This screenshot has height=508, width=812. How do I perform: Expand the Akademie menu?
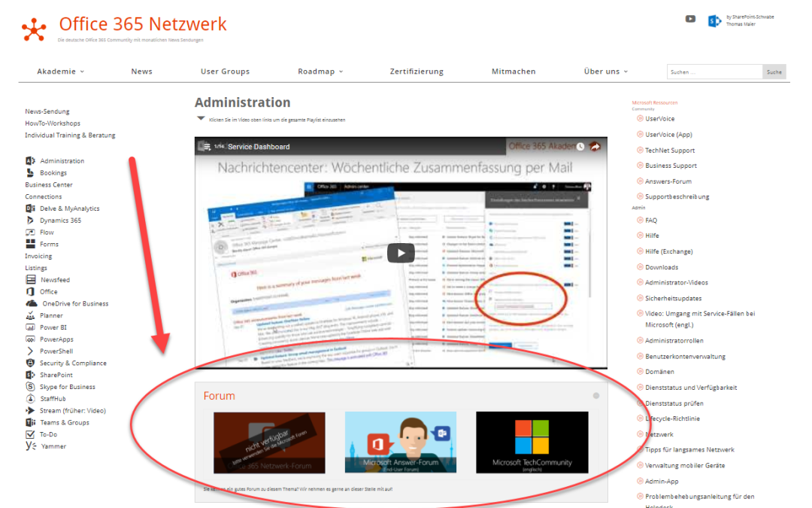[x=61, y=71]
